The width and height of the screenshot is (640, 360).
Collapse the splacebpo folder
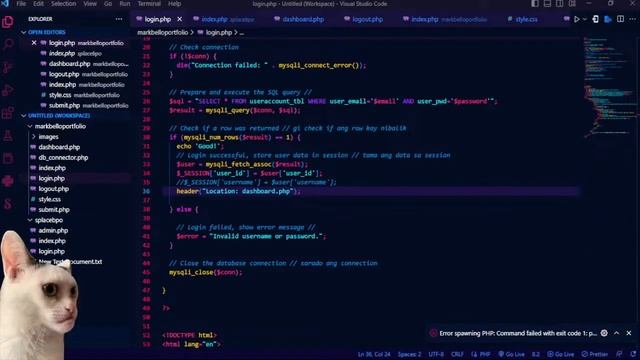tap(49, 220)
